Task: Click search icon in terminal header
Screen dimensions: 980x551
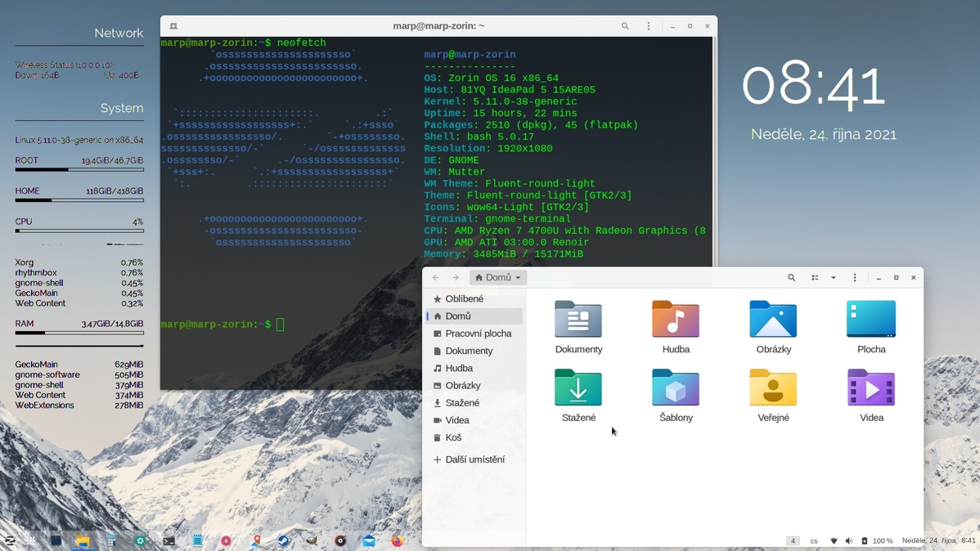Action: click(625, 26)
